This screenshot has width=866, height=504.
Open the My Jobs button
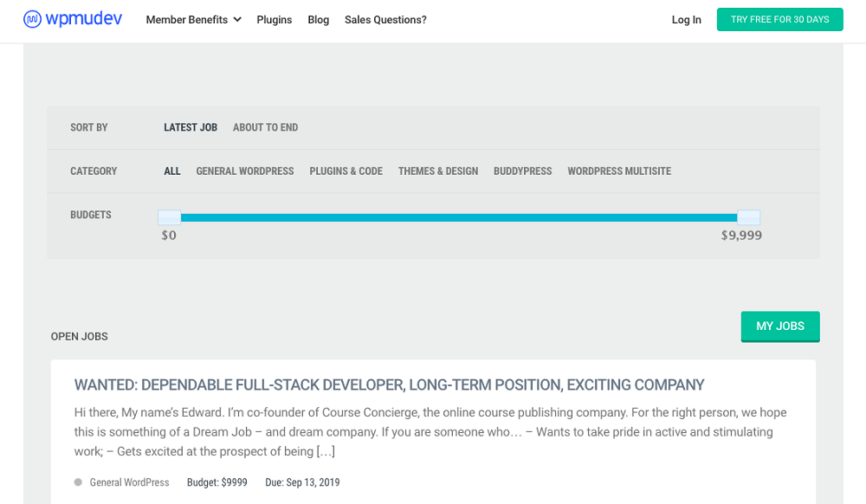coord(779,326)
